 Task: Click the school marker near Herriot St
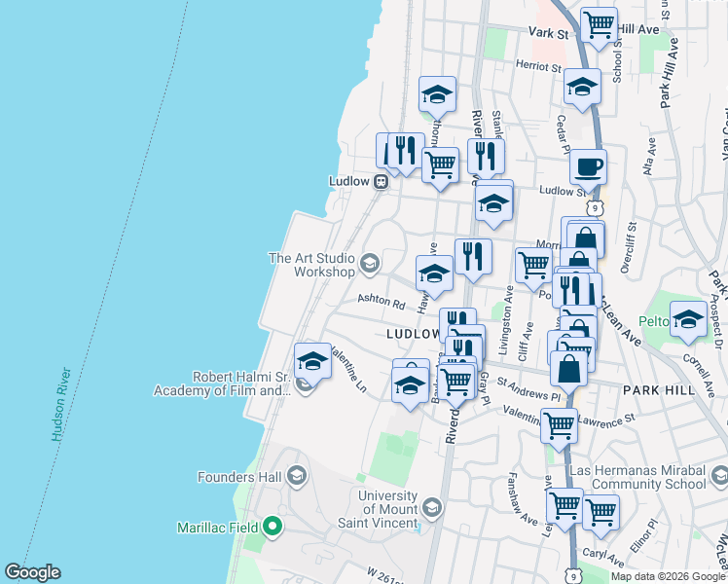(x=583, y=88)
